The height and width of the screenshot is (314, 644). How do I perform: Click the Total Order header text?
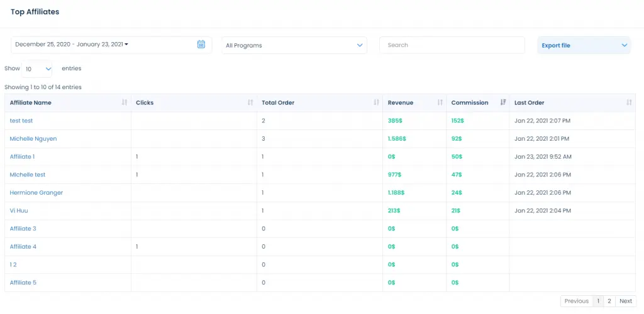278,103
